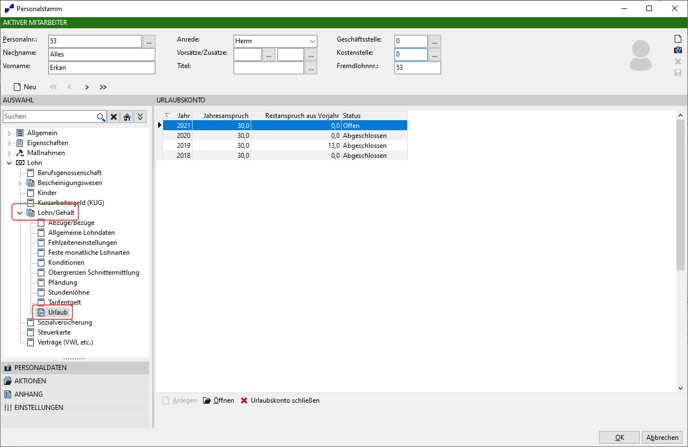Select Verträge (VWL etc.) in the tree

point(65,342)
